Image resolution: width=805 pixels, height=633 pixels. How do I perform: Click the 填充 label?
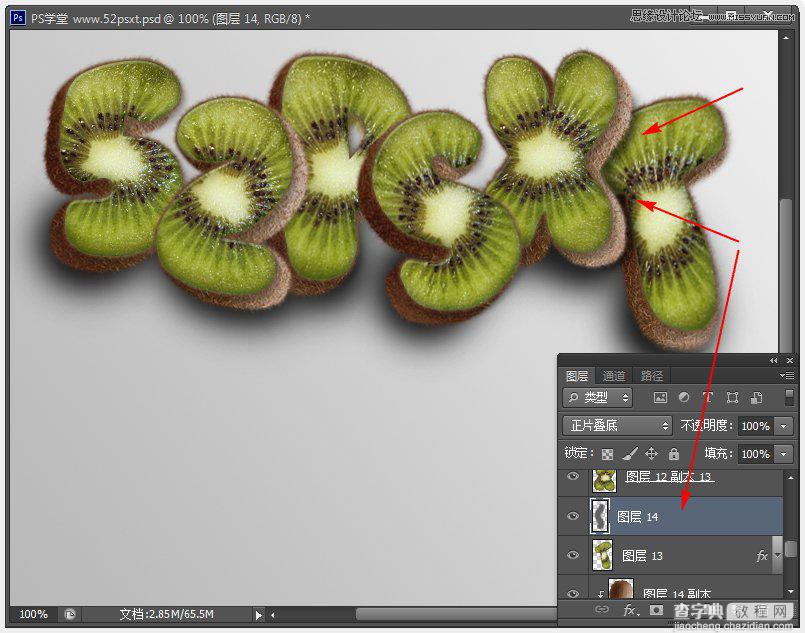[x=718, y=453]
